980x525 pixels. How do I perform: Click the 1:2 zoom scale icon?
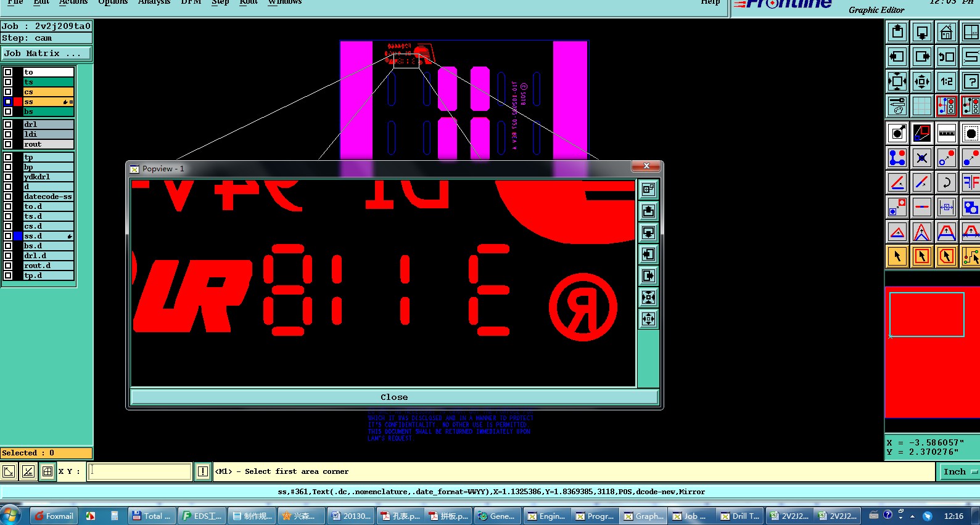click(x=947, y=81)
